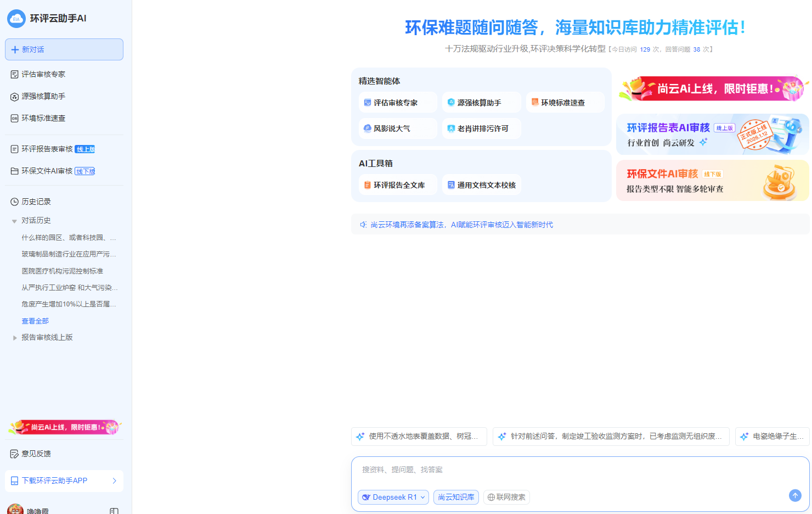
Task: Open 历史记录 in the sidebar
Action: pyautogui.click(x=36, y=202)
